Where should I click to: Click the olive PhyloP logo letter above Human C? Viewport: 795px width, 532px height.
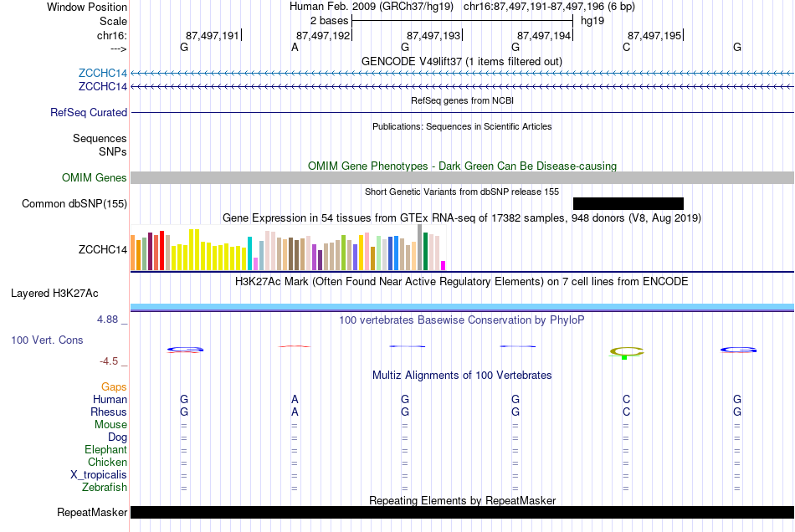pos(627,351)
